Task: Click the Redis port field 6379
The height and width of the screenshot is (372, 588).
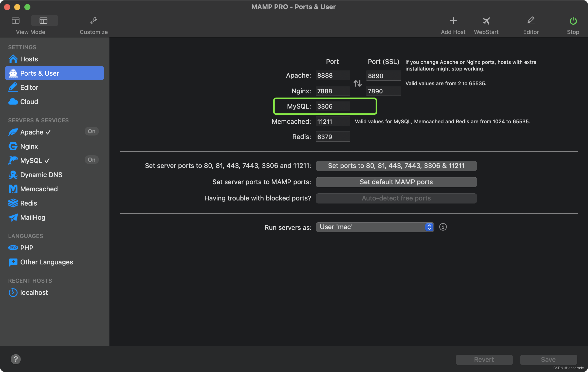Action: coord(333,137)
